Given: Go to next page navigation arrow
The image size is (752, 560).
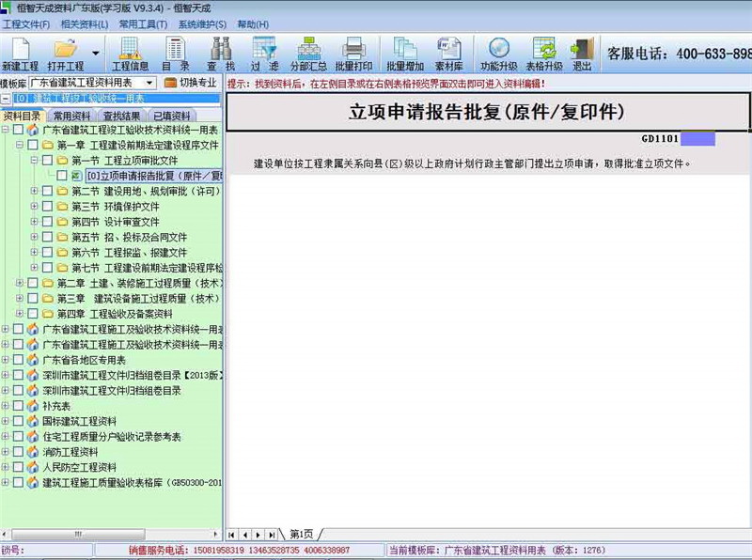Looking at the screenshot, I should pos(258,534).
